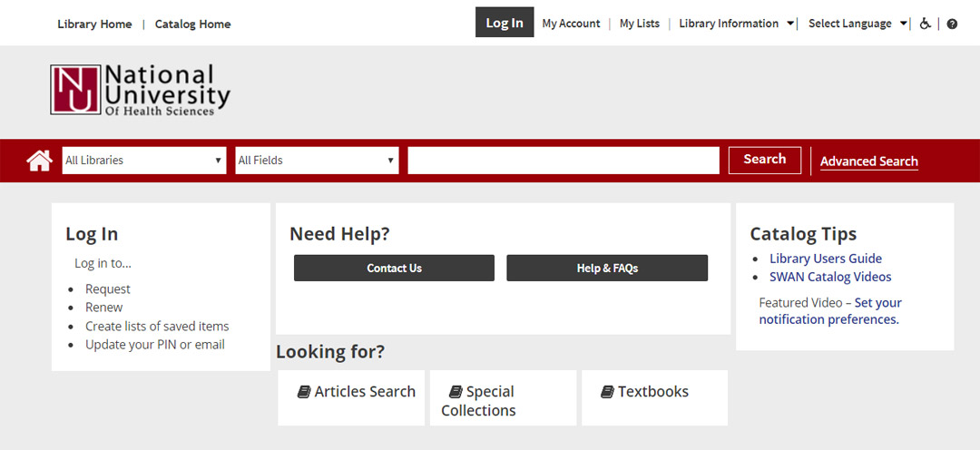
Task: Click the book icon beside Special Collections
Action: click(456, 392)
